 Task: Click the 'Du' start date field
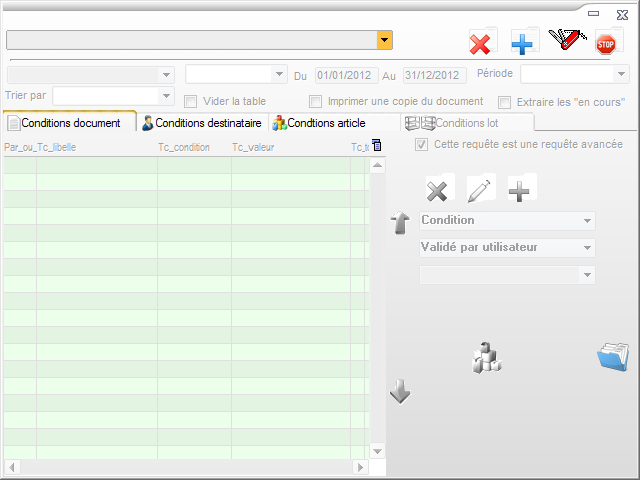(343, 75)
